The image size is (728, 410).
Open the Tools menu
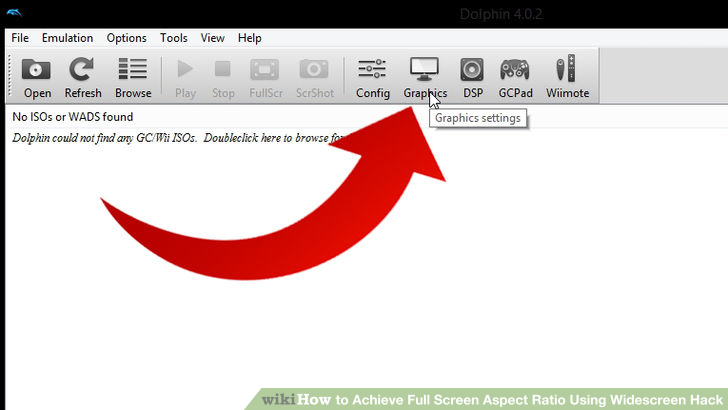(x=174, y=38)
